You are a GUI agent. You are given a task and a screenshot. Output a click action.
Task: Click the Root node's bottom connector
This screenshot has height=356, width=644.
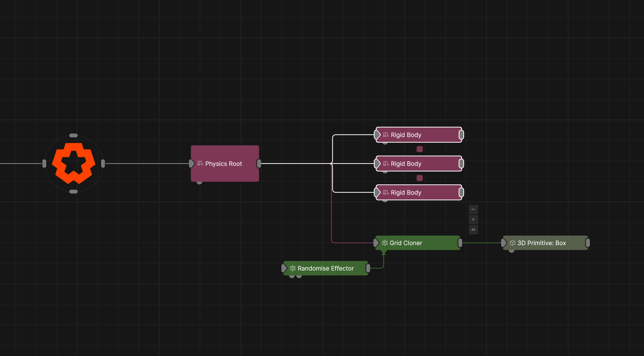[73, 191]
